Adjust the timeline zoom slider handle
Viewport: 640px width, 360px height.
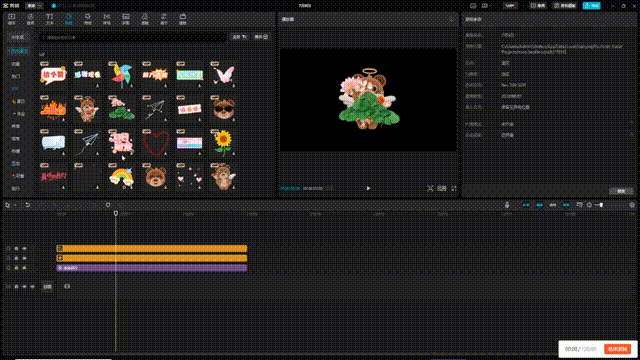pyautogui.click(x=601, y=205)
